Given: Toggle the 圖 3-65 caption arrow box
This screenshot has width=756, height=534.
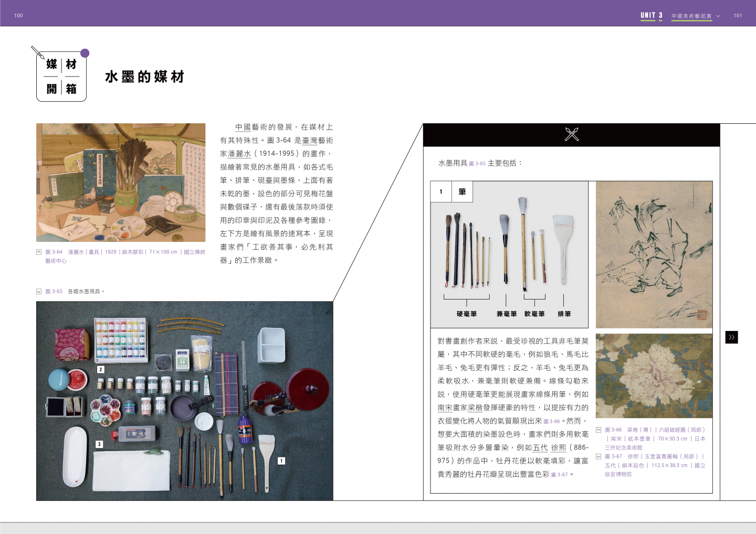Looking at the screenshot, I should (39, 291).
